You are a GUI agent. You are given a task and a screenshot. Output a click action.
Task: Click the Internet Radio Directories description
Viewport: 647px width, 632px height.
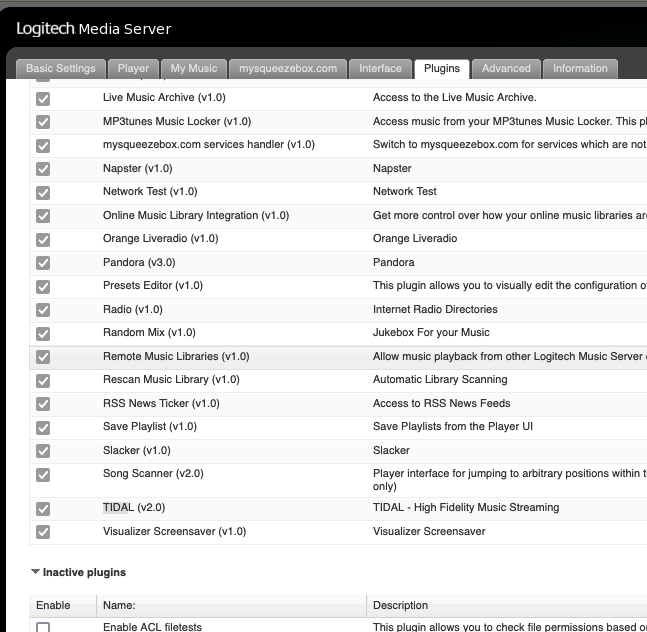click(435, 309)
